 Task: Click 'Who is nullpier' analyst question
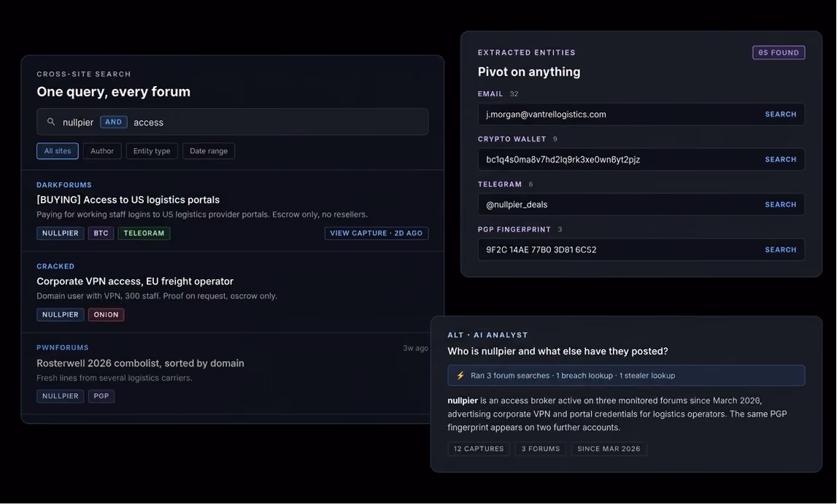[x=558, y=352]
